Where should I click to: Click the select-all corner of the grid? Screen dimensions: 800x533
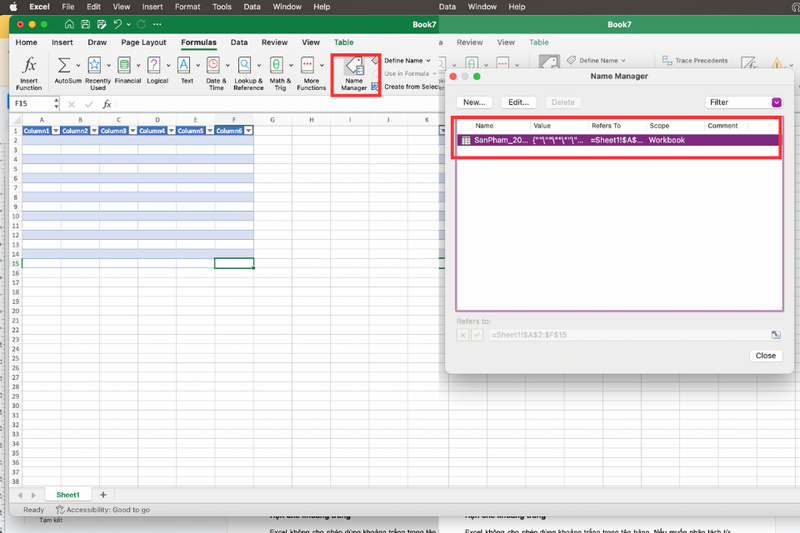tap(16, 120)
